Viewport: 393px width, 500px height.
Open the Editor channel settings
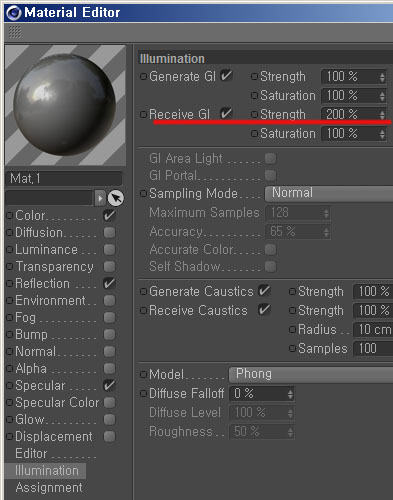coord(31,454)
